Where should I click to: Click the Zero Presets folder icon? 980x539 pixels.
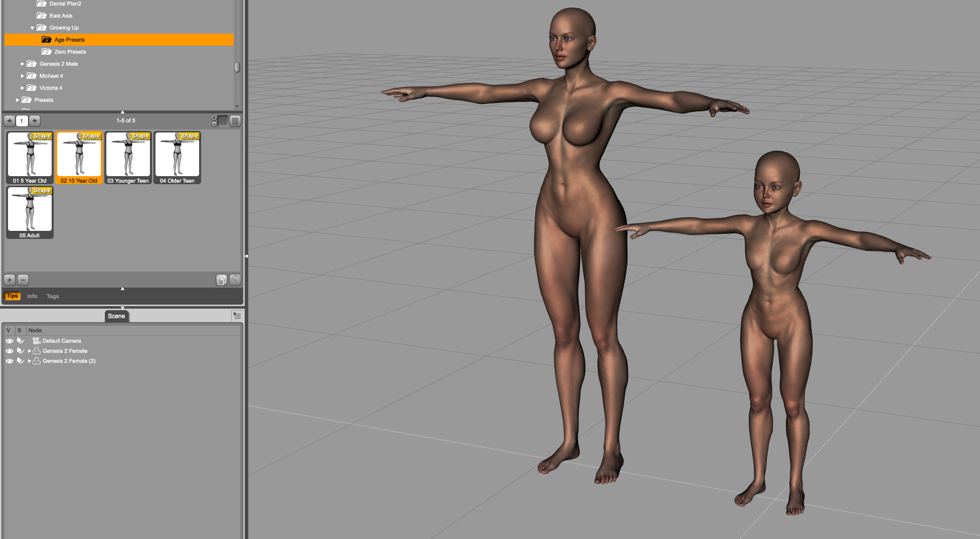click(x=47, y=52)
